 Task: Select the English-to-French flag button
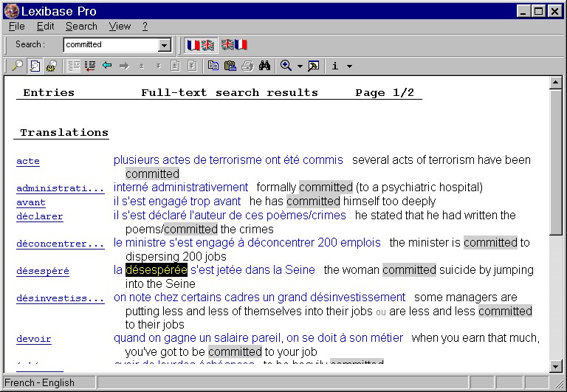pos(234,45)
